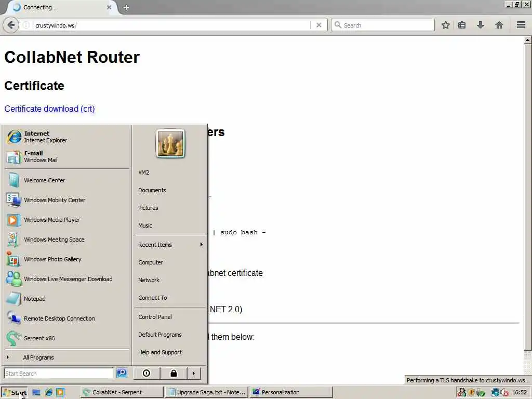Click the chess user account picture
This screenshot has height=399, width=532.
[170, 143]
